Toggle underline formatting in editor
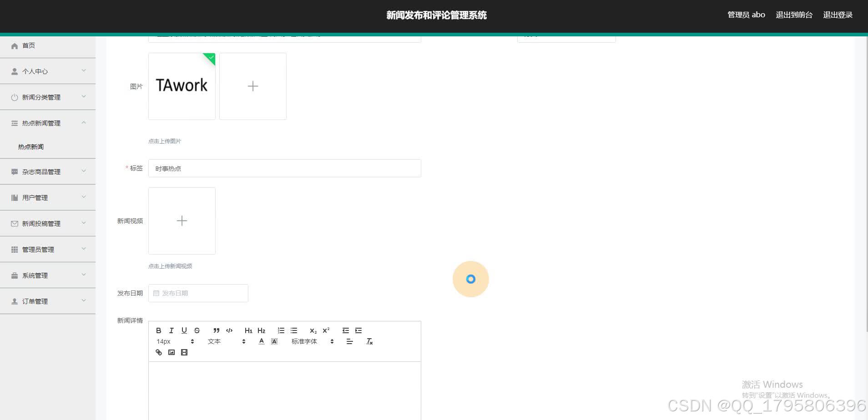The image size is (868, 420). (x=184, y=330)
